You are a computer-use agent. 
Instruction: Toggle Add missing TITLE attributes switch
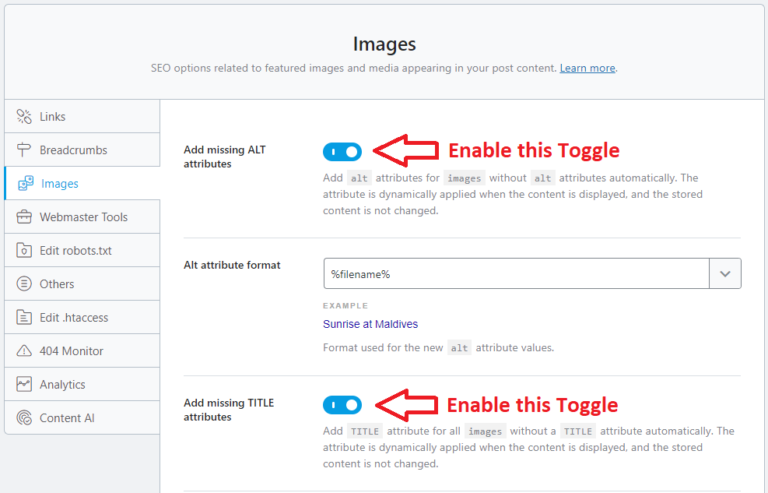(342, 405)
